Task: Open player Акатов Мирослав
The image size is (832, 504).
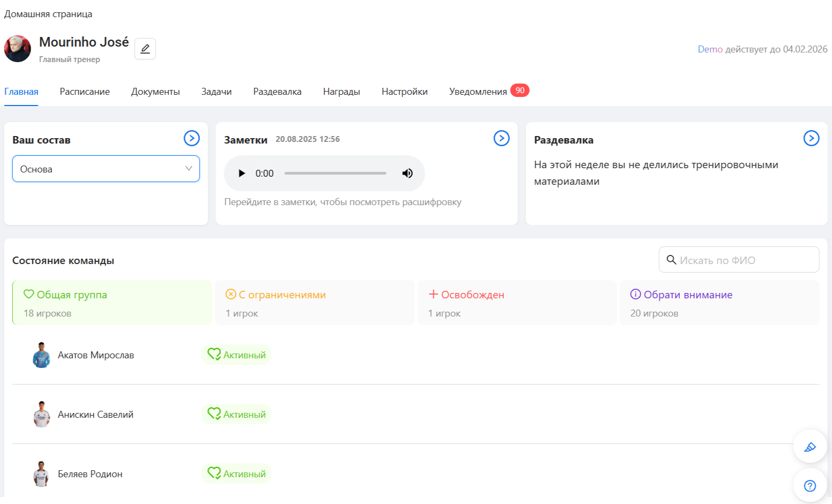Action: (x=96, y=355)
